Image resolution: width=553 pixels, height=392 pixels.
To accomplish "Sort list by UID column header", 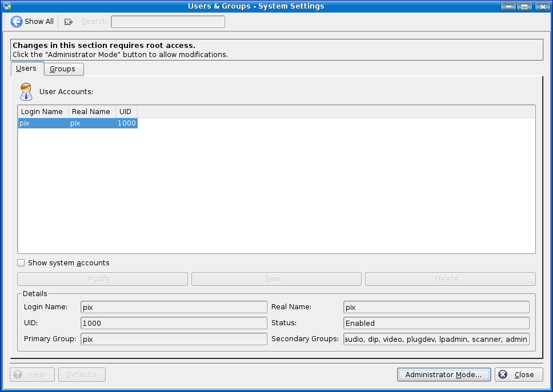I will (x=126, y=112).
